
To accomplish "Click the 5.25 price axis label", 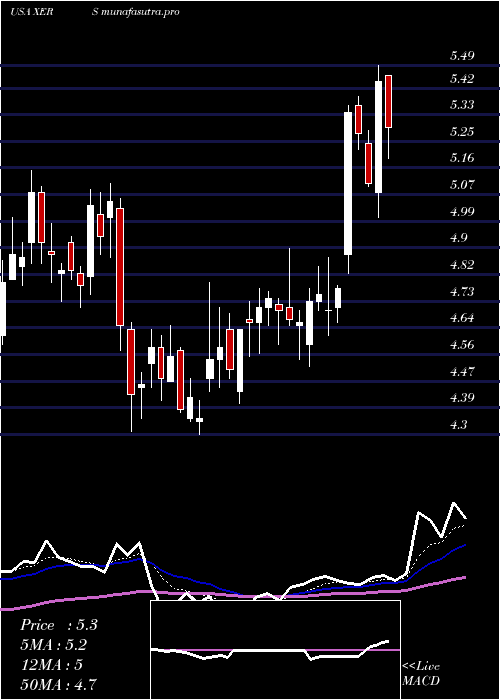I will pyautogui.click(x=462, y=132).
